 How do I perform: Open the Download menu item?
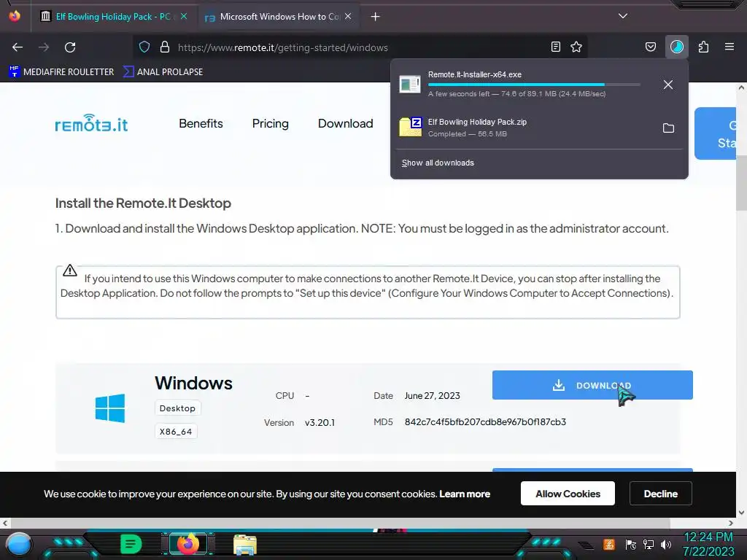coord(345,123)
